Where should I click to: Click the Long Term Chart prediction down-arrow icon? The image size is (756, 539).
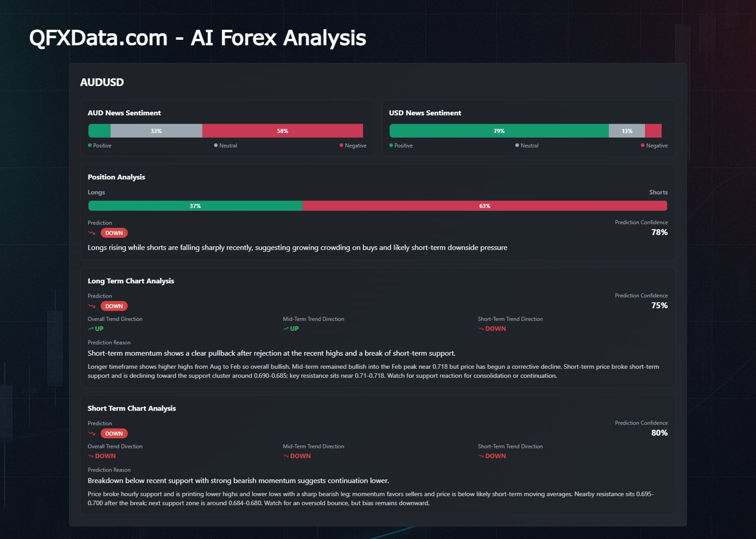coord(92,306)
